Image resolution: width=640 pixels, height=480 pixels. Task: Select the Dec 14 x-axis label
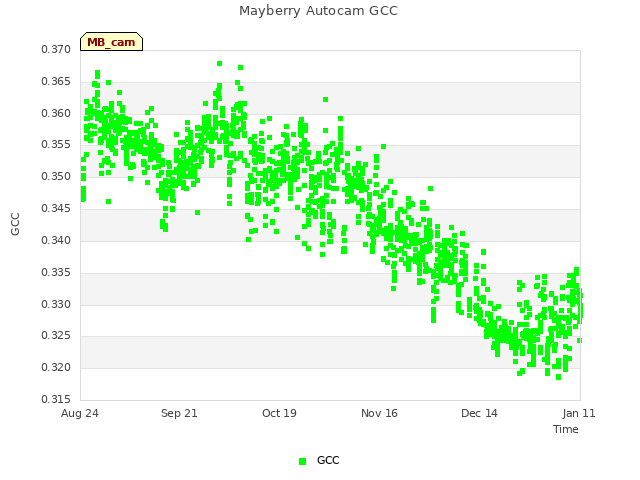click(x=479, y=413)
